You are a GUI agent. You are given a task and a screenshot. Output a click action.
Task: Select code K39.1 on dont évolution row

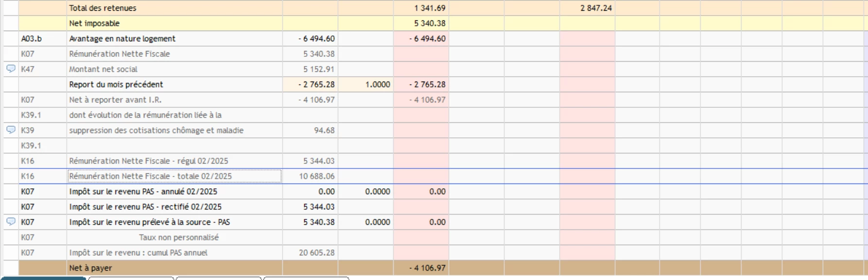tap(31, 115)
